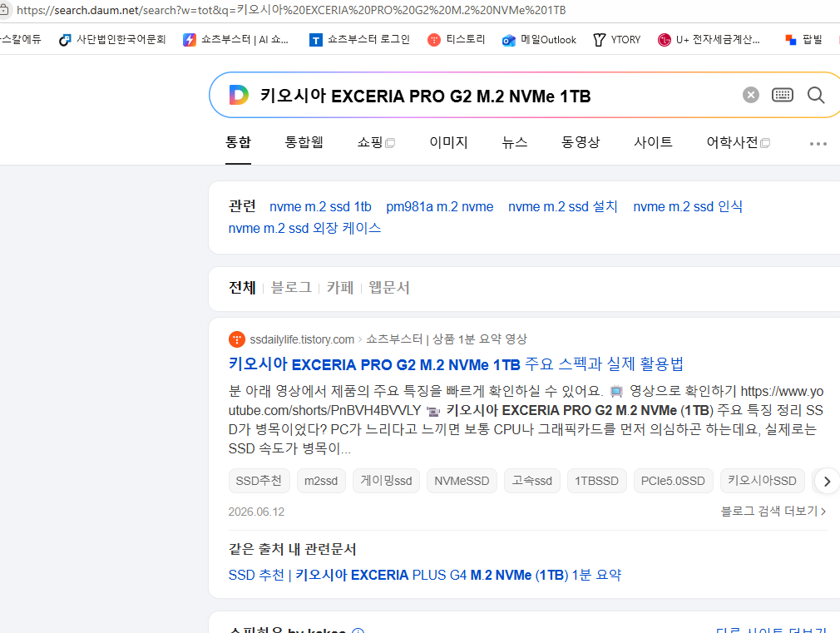840x633 pixels.
Task: Open U+ 전자세금계산 bookmark
Action: pyautogui.click(x=709, y=40)
